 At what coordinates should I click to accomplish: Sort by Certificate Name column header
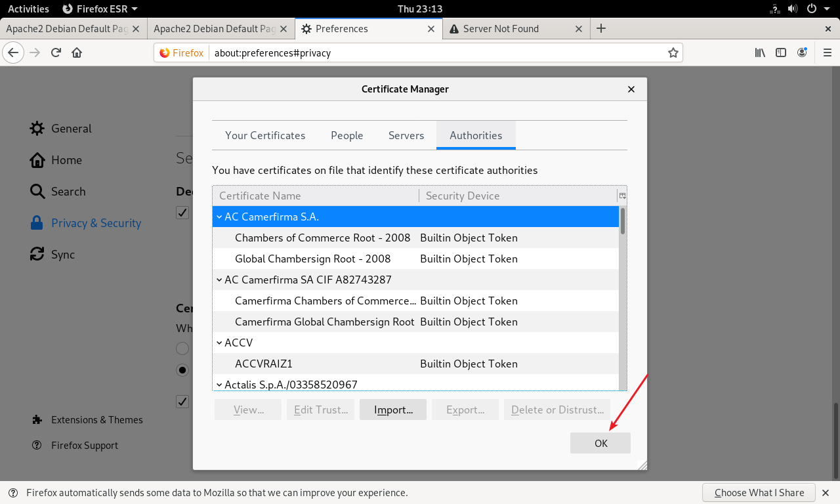(x=316, y=196)
